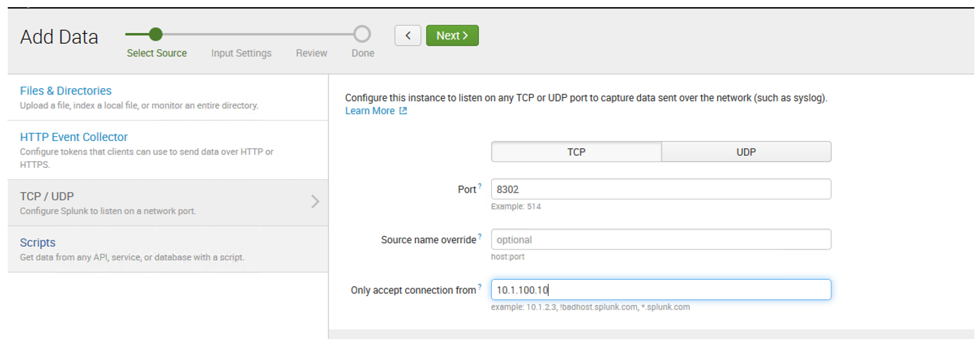Viewport: 980px width, 349px height.
Task: Click 'Configure tokens that clients can use' description
Action: click(147, 158)
